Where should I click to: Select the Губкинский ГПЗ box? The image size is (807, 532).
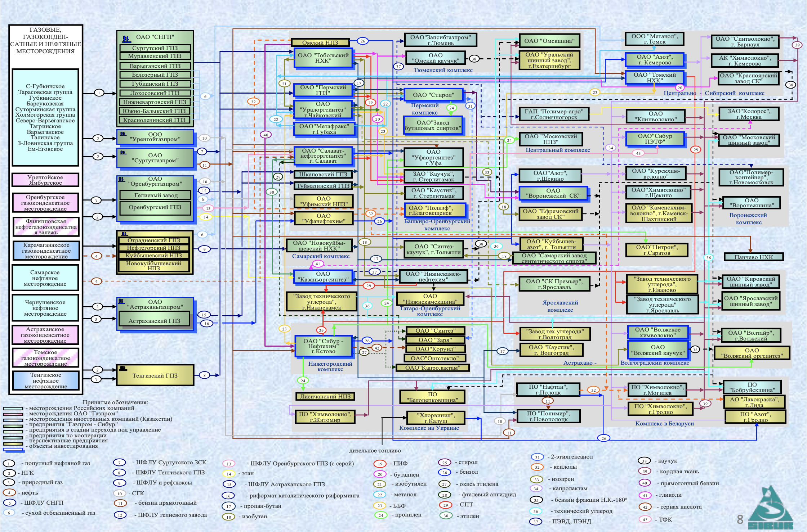click(x=155, y=84)
